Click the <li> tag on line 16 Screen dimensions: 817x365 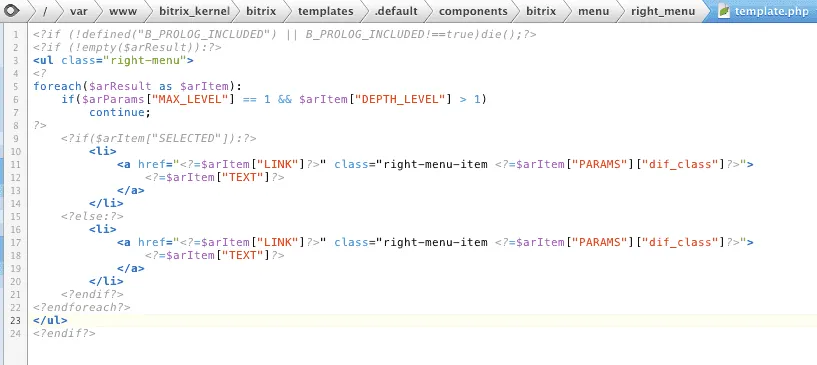click(103, 230)
